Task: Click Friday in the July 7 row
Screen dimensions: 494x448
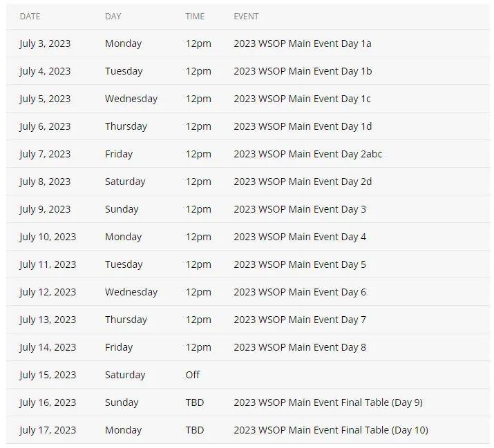Action: click(119, 154)
